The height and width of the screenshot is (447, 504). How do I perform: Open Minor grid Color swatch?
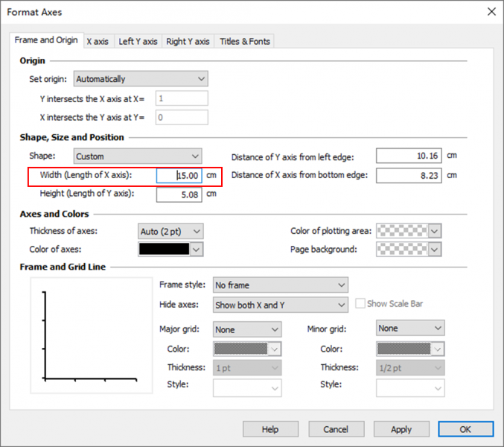[x=410, y=349]
